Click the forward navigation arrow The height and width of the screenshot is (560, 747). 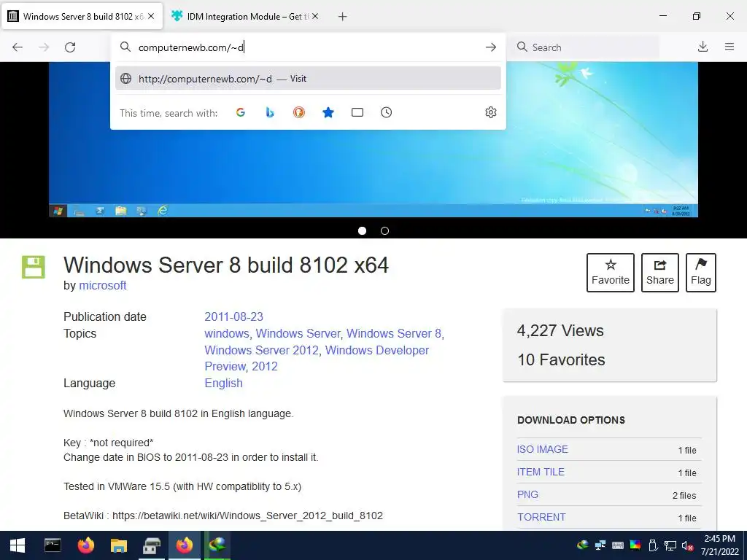pos(44,47)
